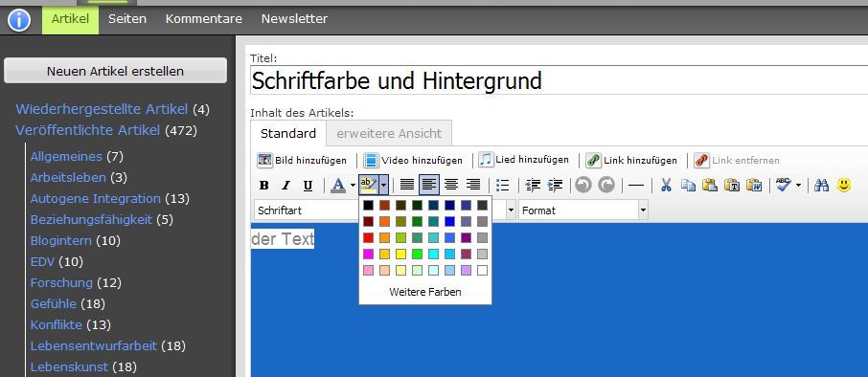Open the Newsletter menu
The height and width of the screenshot is (377, 868).
tap(294, 19)
